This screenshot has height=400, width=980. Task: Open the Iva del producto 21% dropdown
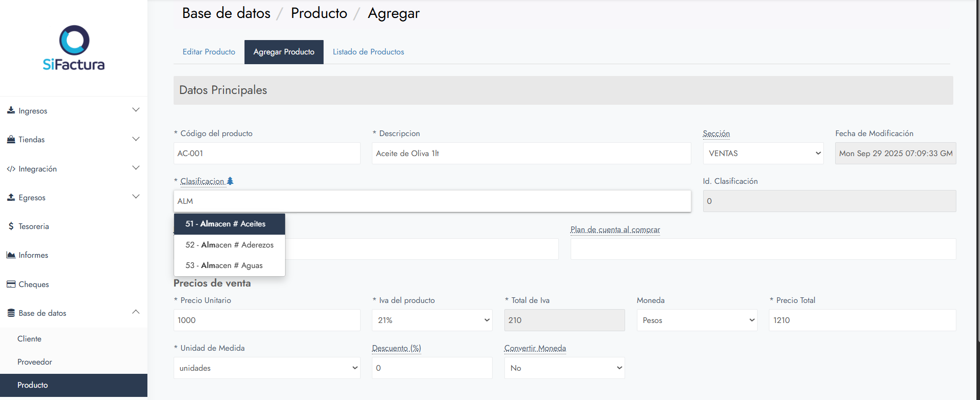click(x=432, y=320)
